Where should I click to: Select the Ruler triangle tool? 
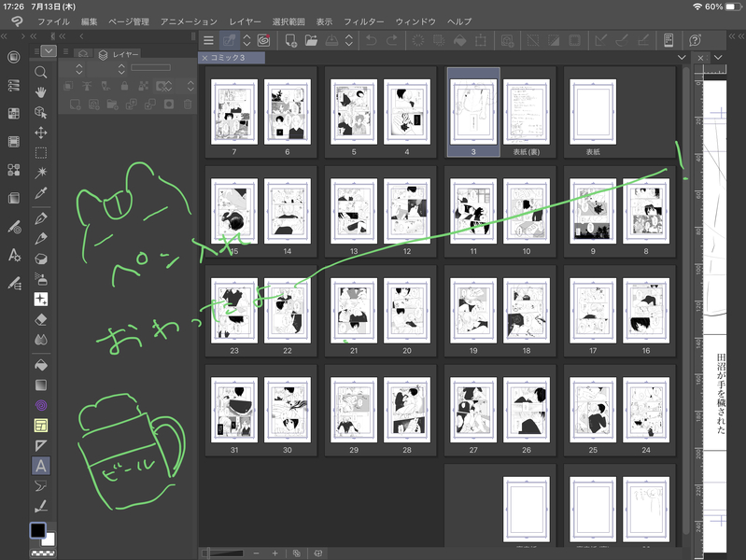41,446
